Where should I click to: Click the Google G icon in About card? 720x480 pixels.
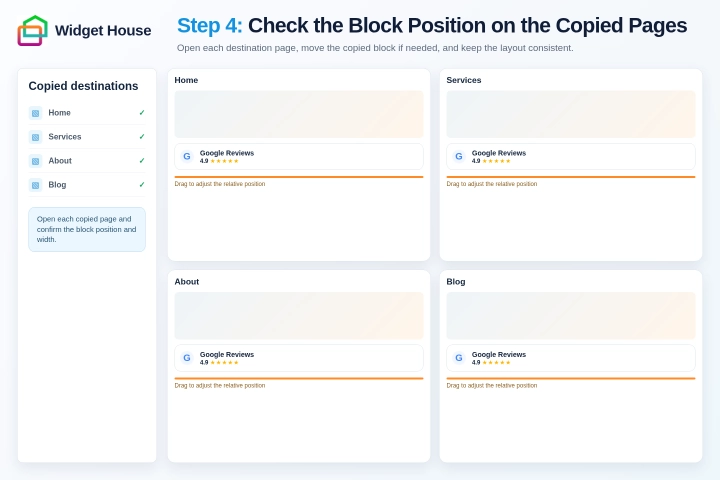(x=187, y=358)
